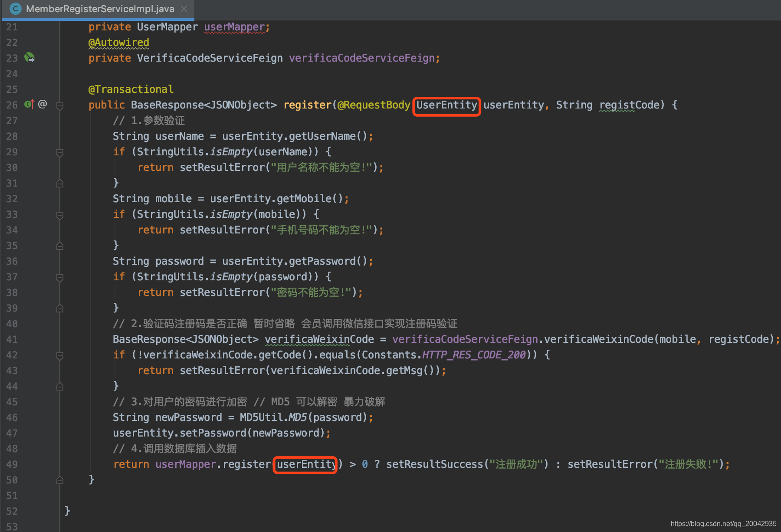This screenshot has width=781, height=532.
Task: Click the register method name on line 26
Action: click(307, 105)
